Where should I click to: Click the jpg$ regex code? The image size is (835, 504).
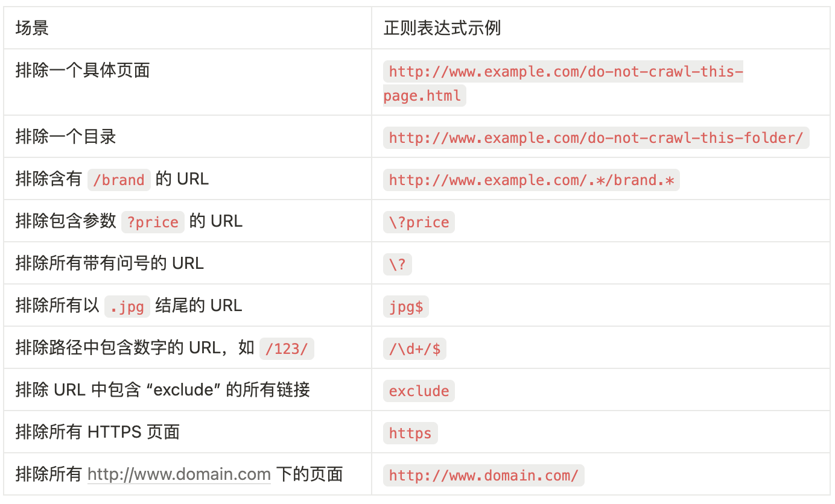point(406,306)
